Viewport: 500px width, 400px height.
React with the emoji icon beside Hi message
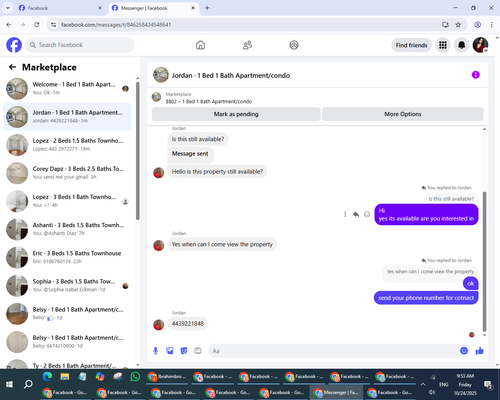point(367,214)
